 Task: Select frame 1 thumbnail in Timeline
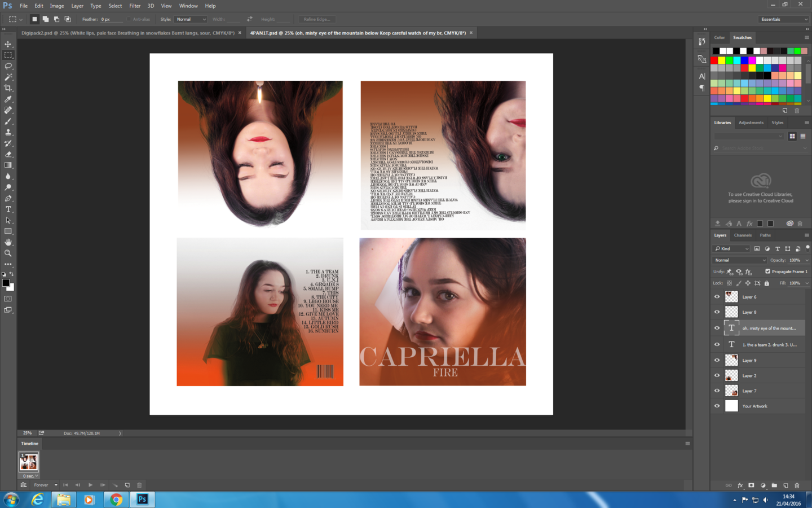coord(28,462)
